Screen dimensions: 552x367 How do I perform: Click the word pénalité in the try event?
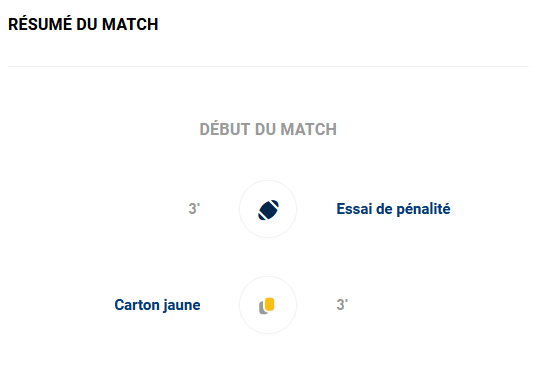[x=424, y=209]
